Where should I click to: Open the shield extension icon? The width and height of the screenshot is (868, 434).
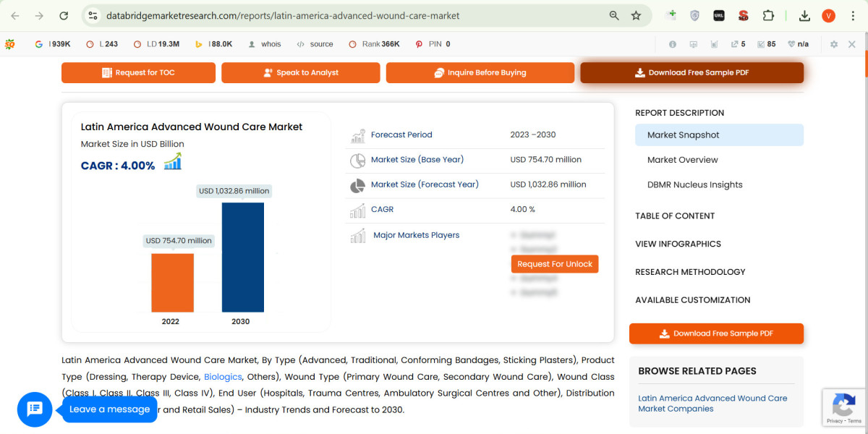[694, 15]
